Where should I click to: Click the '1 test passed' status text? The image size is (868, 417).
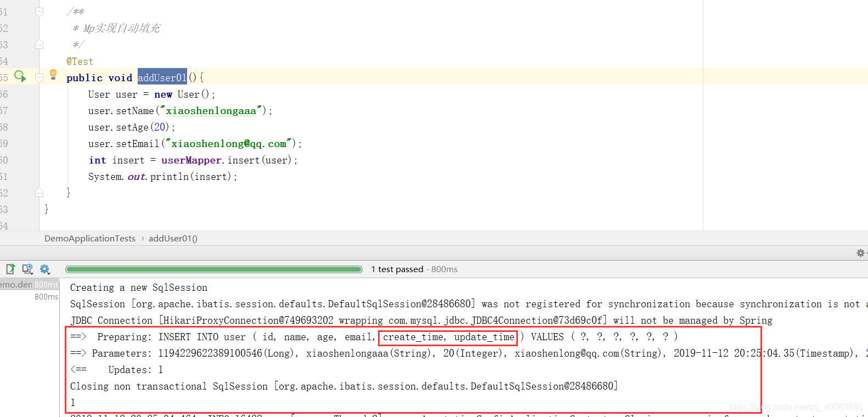click(x=397, y=269)
